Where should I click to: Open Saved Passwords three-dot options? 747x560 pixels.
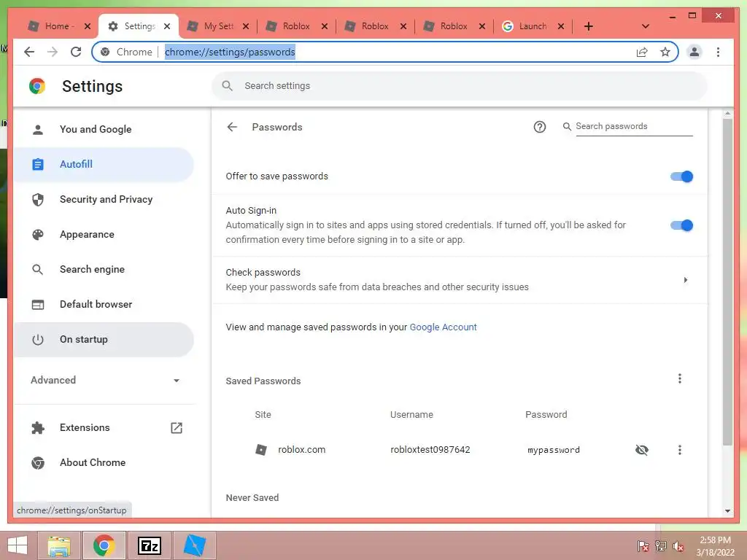coord(679,378)
